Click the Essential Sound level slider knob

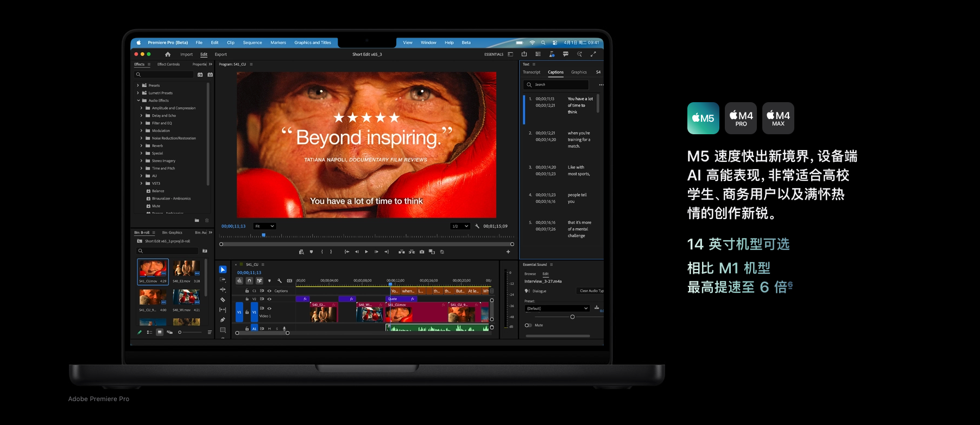click(572, 317)
